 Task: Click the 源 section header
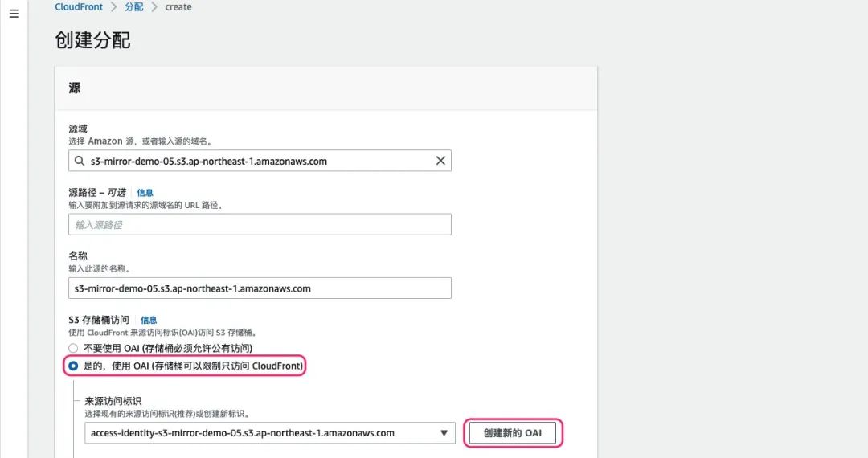(x=74, y=88)
